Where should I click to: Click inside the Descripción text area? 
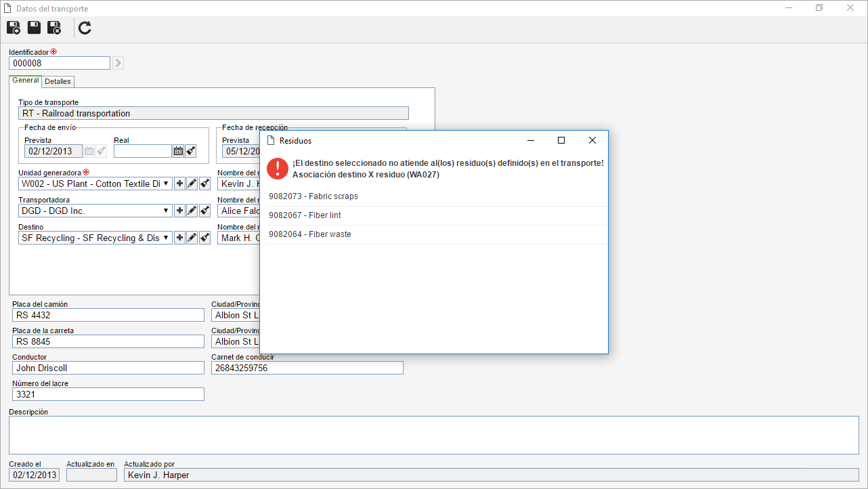tap(433, 435)
